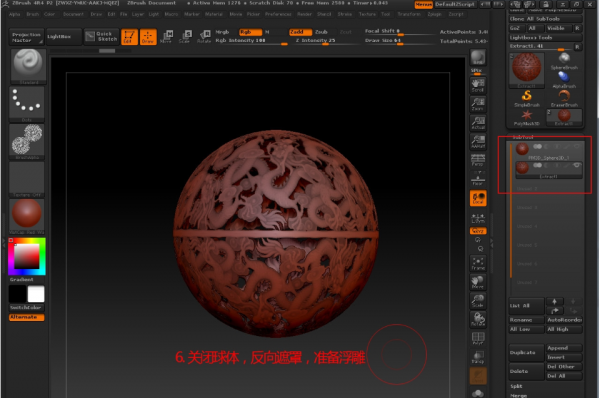The image size is (600, 398).
Task: Click the right shelf Scale view icon
Action: [478, 301]
